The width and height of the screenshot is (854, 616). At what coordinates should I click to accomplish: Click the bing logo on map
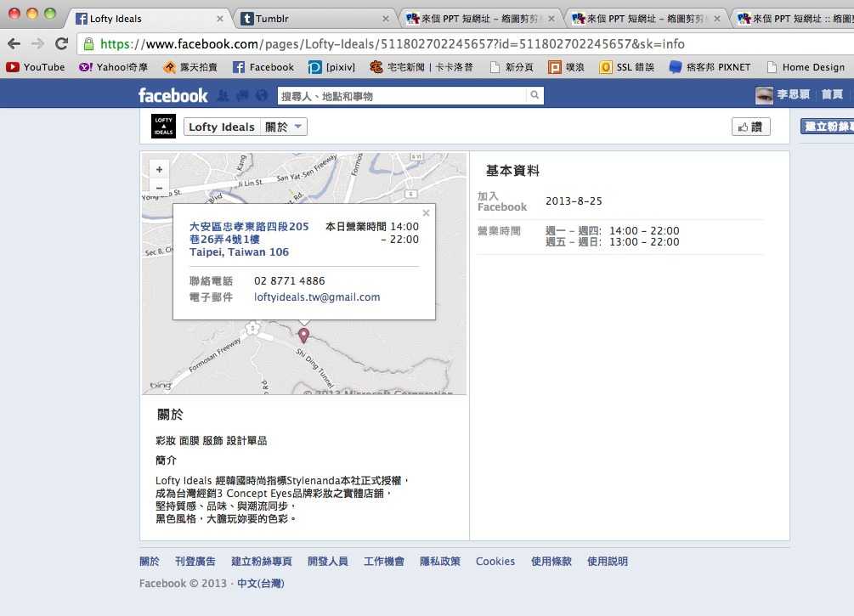(161, 386)
